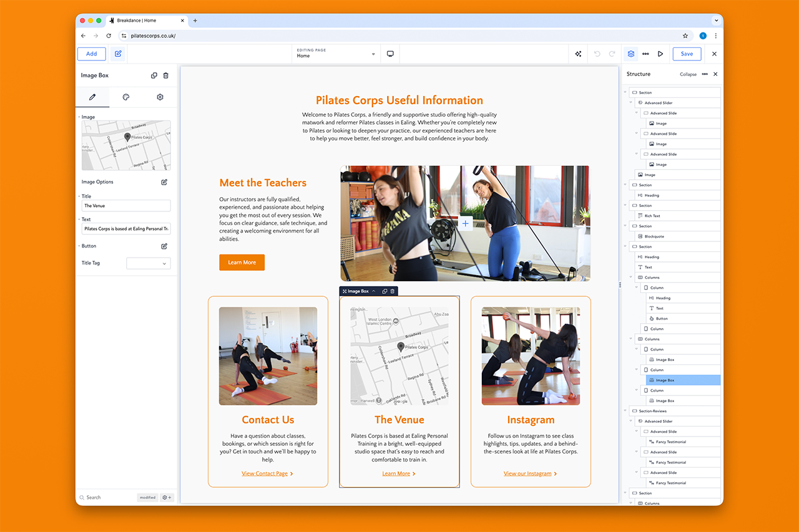This screenshot has width=799, height=532.
Task: Click the Save button
Action: [687, 54]
